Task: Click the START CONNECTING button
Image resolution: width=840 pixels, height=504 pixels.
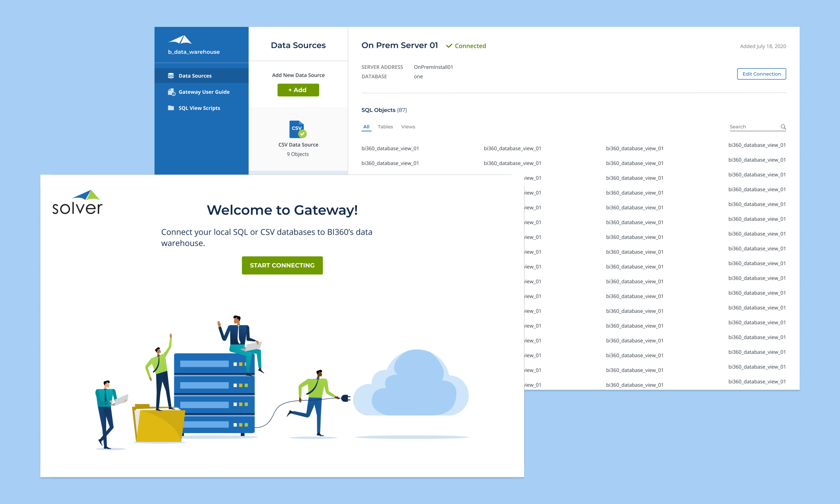Action: (282, 265)
